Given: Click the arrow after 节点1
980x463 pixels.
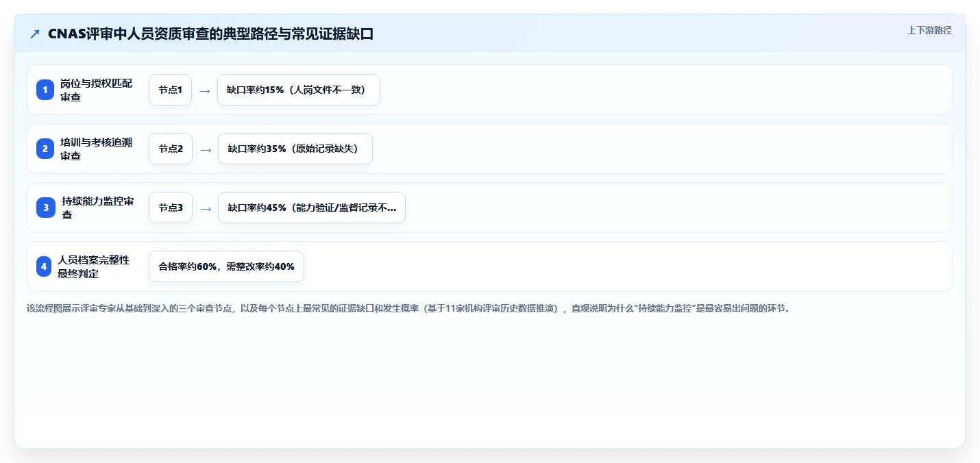Looking at the screenshot, I should pos(204,90).
